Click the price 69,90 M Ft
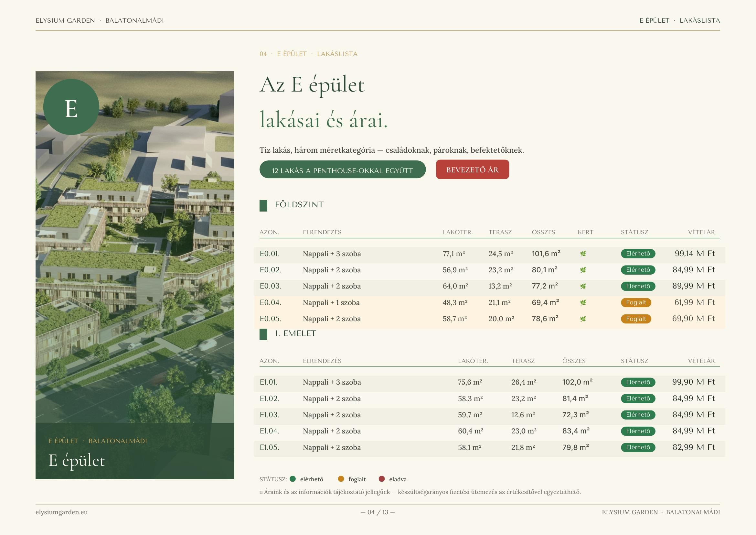This screenshot has width=756, height=535. pos(693,318)
